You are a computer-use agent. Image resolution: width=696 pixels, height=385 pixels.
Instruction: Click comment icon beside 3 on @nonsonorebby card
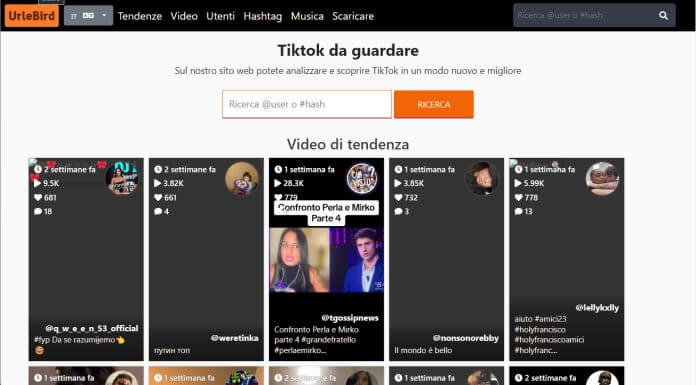[x=399, y=211]
